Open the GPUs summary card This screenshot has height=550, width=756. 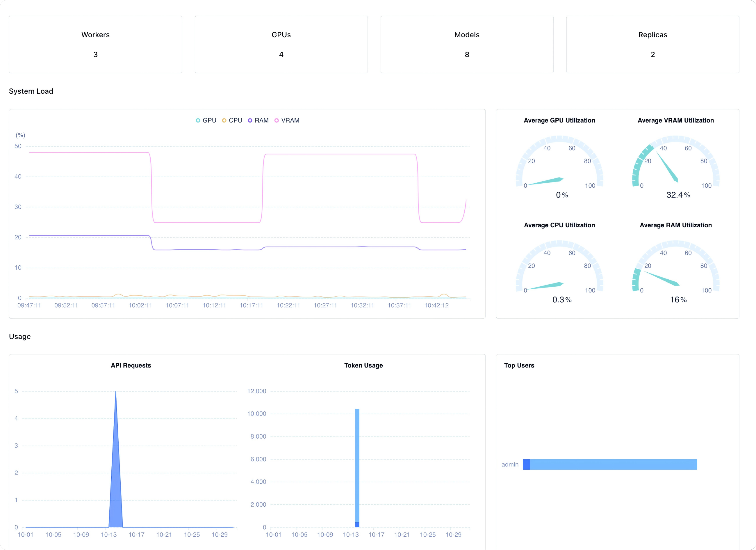click(x=281, y=44)
